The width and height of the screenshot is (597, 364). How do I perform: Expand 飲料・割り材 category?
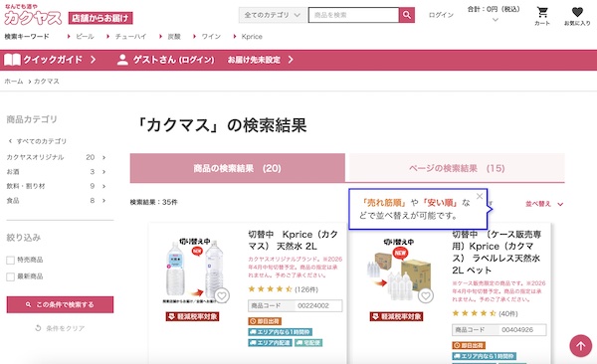point(56,186)
